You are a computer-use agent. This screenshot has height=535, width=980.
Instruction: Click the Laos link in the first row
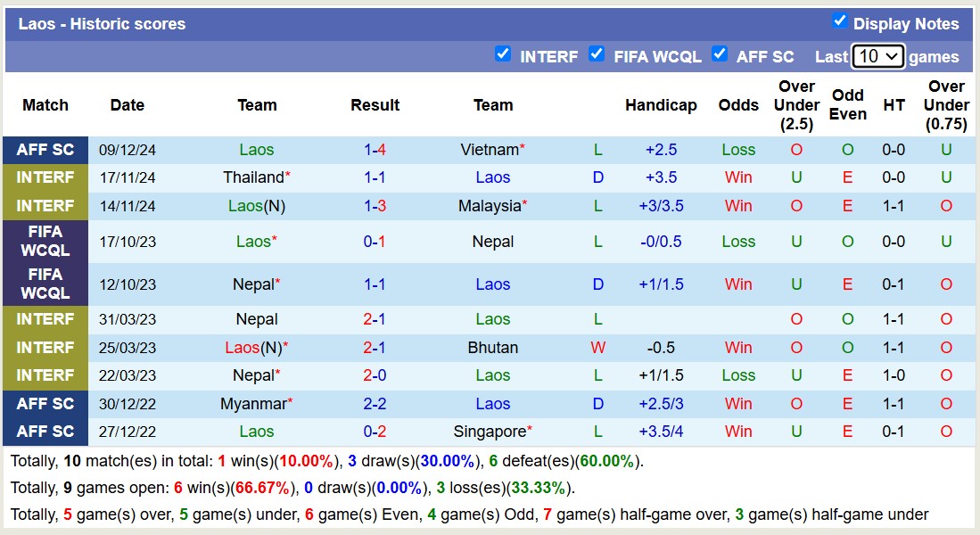[257, 149]
